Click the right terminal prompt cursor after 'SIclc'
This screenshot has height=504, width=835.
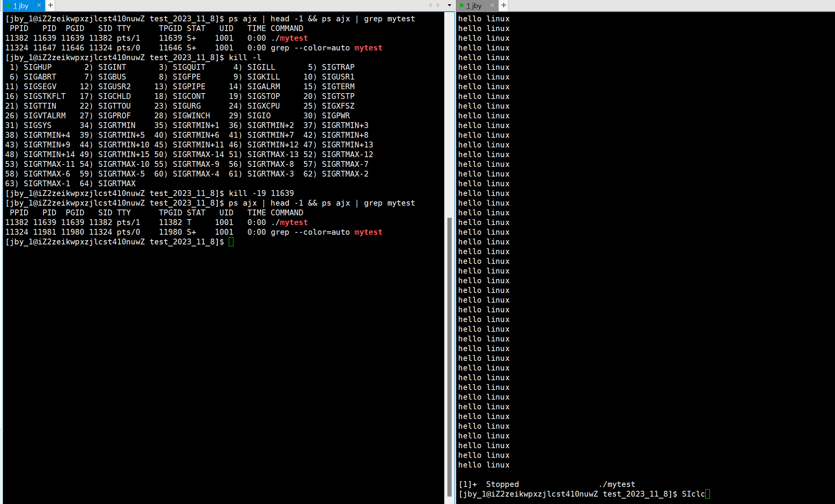coord(708,494)
